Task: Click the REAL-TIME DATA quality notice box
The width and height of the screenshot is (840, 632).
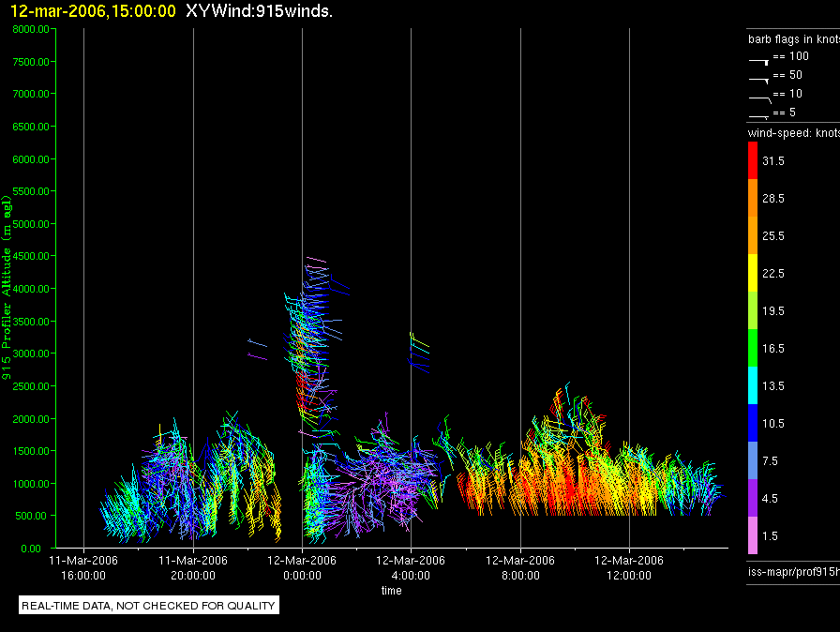Action: point(149,605)
